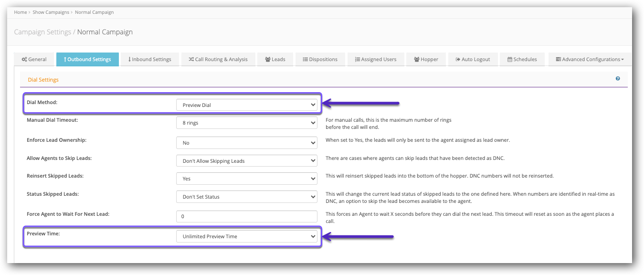
Task: Open the Dispositions tab
Action: coord(320,59)
